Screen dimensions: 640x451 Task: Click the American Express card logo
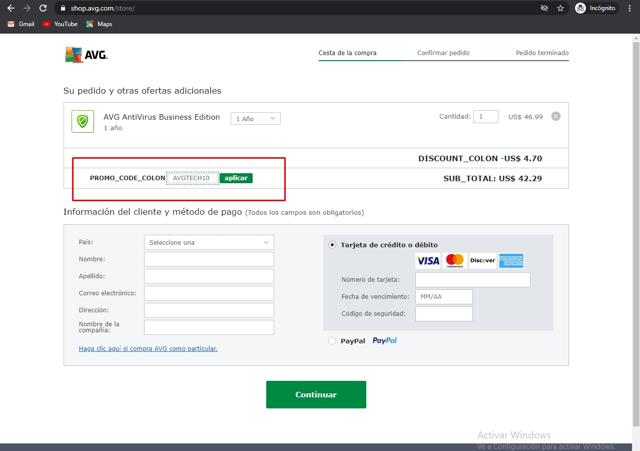coord(511,260)
